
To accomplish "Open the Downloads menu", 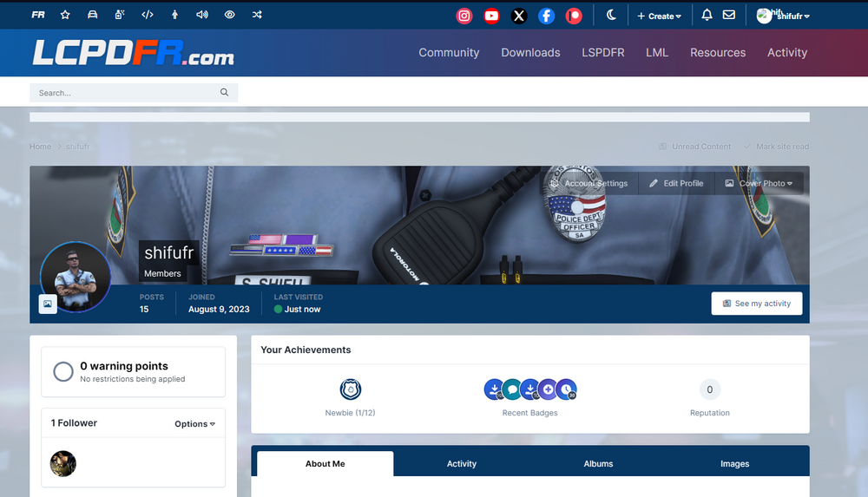I will [531, 53].
